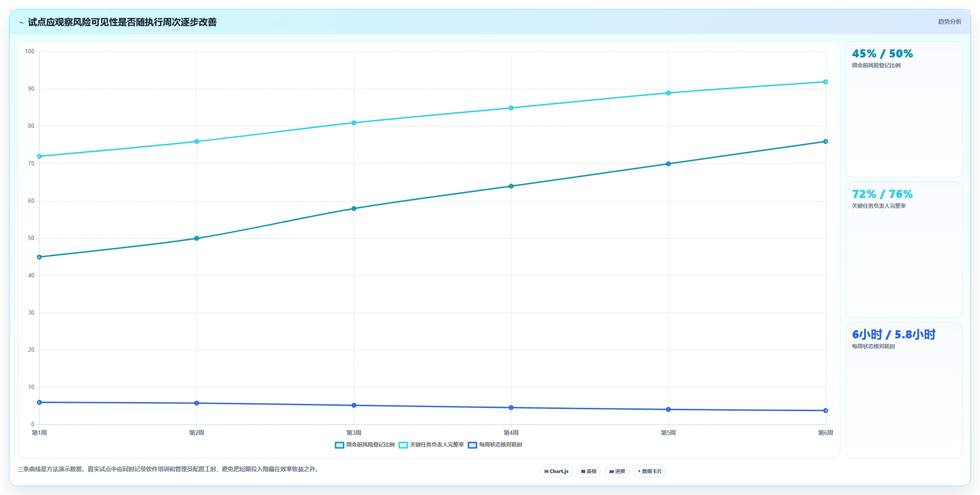Select the 第6周 point on 关键任务负责人完整率 line
Viewport: 980px width, 495px height.
pos(825,82)
